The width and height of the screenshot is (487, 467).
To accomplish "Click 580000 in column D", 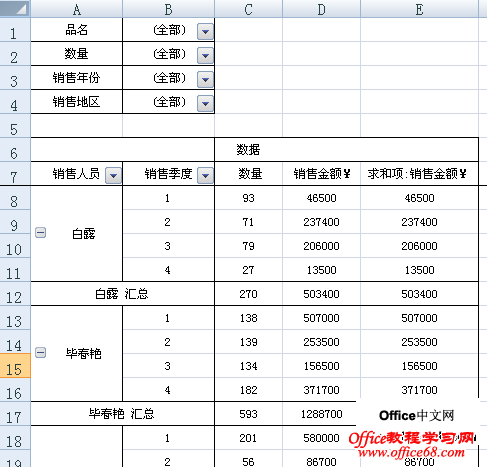I will 322,438.
